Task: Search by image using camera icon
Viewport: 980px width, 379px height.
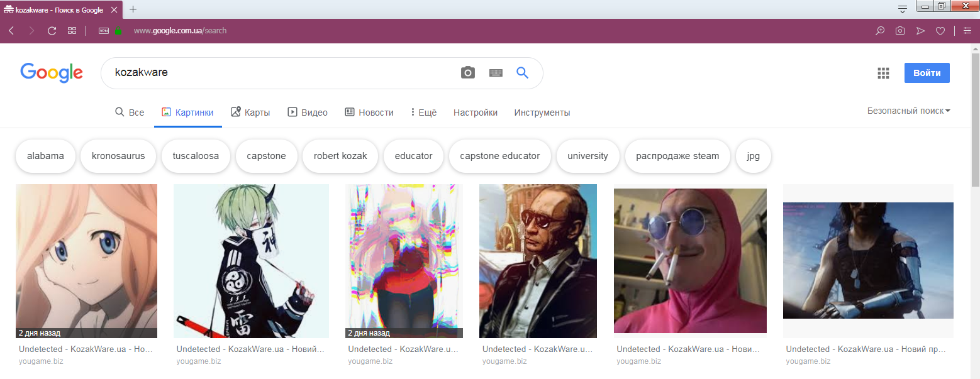Action: pyautogui.click(x=468, y=73)
